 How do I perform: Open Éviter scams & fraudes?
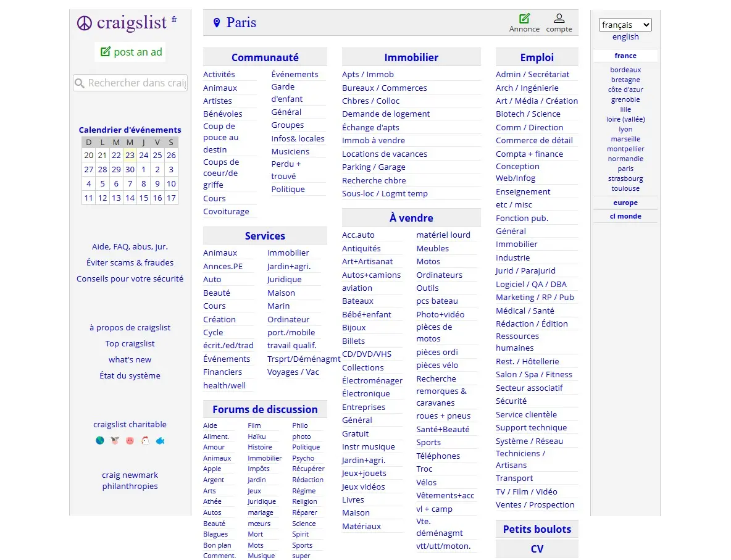[x=130, y=262]
